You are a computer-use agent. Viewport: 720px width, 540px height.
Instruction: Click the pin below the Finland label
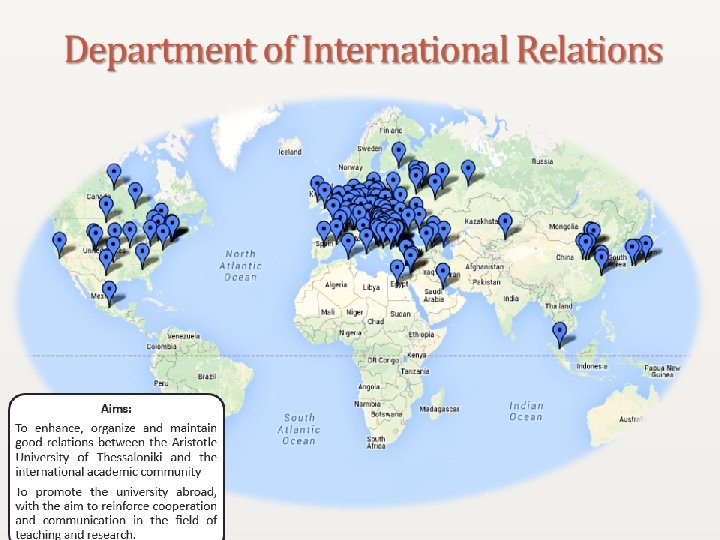[x=399, y=153]
